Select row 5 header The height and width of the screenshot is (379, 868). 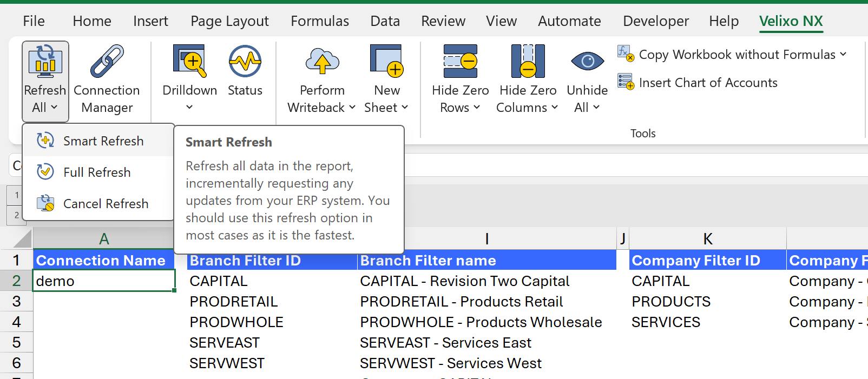(x=16, y=342)
